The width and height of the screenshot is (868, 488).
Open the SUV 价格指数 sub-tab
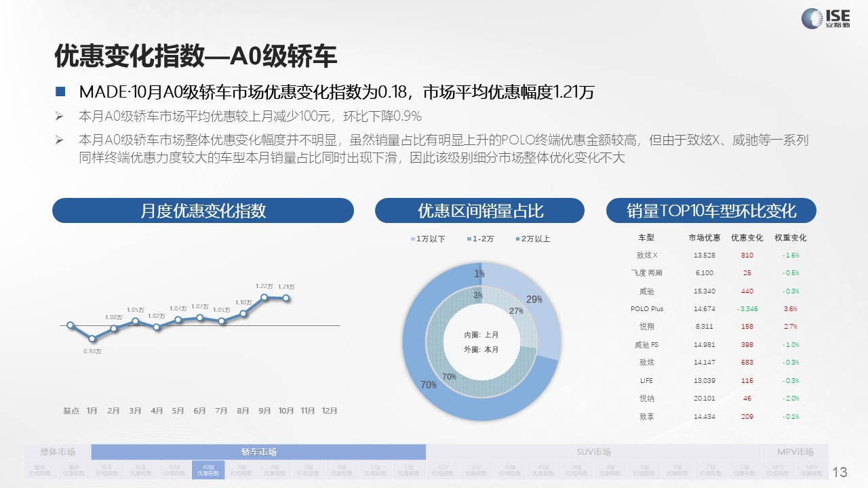pos(443,470)
